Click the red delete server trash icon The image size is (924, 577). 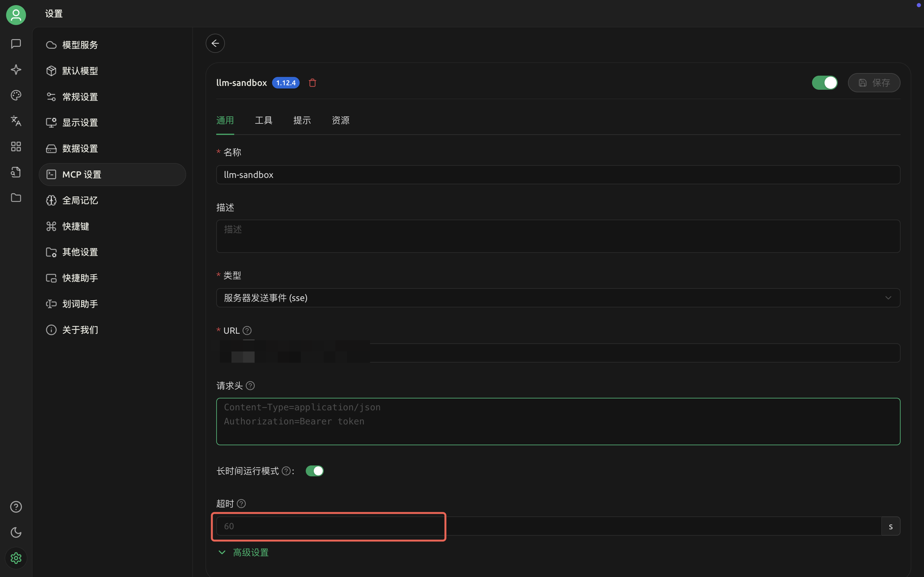(x=312, y=83)
